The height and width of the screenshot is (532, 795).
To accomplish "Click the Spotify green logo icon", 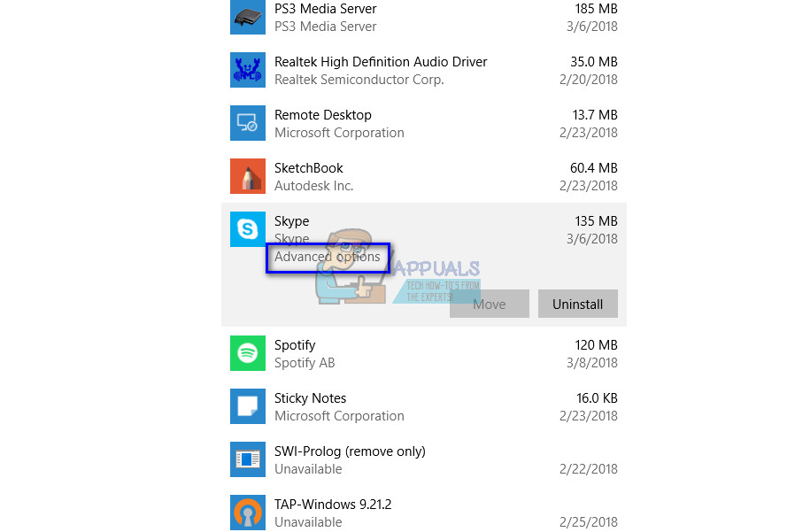I will [247, 353].
